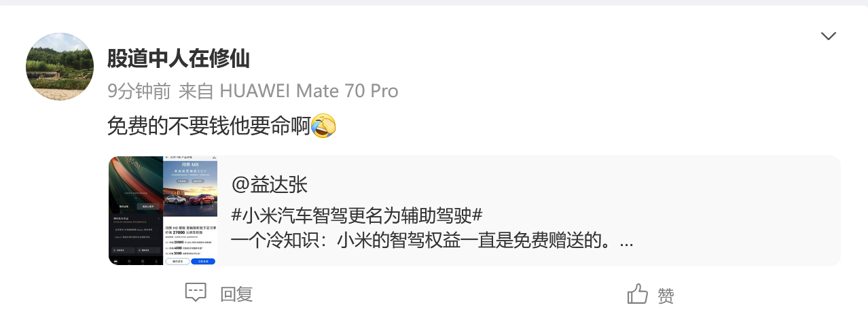The width and height of the screenshot is (868, 316).
Task: Expand the truncated quoted text ellipsis
Action: click(627, 241)
